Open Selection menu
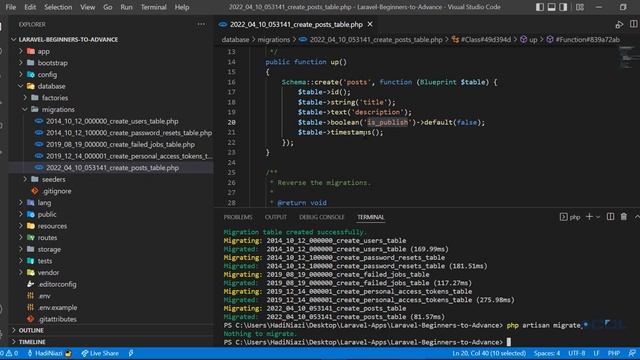 coord(58,7)
